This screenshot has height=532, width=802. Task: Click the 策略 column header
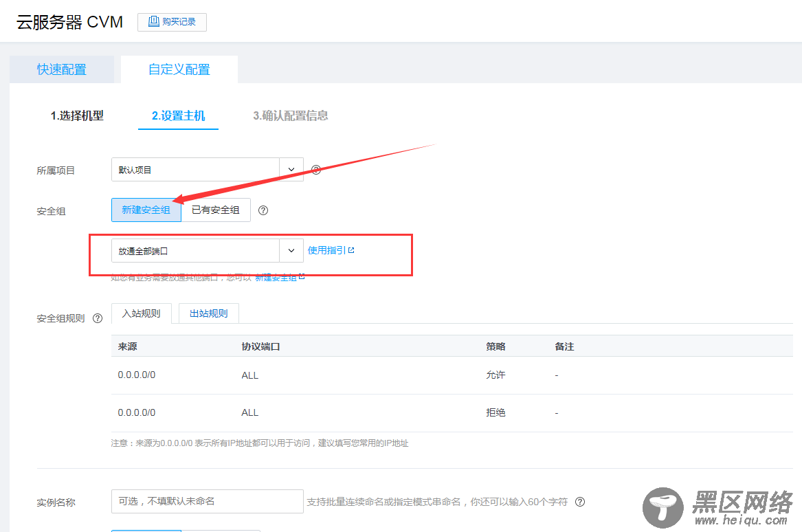pos(495,346)
